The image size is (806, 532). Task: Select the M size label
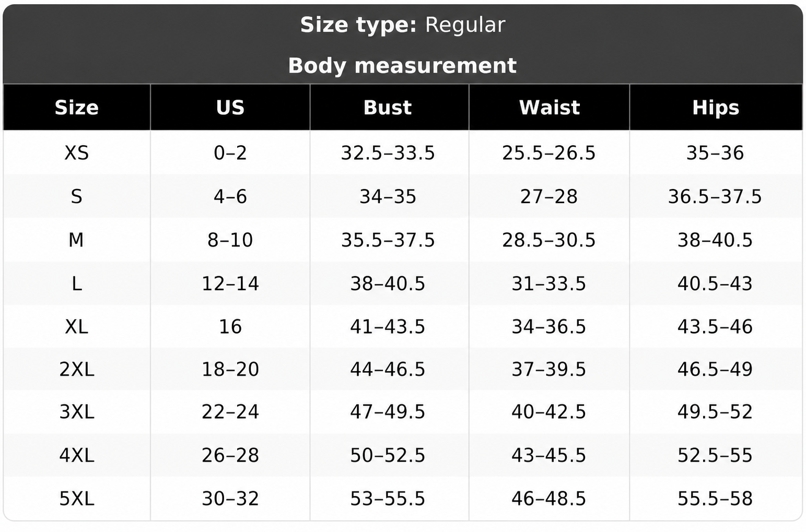(x=77, y=240)
